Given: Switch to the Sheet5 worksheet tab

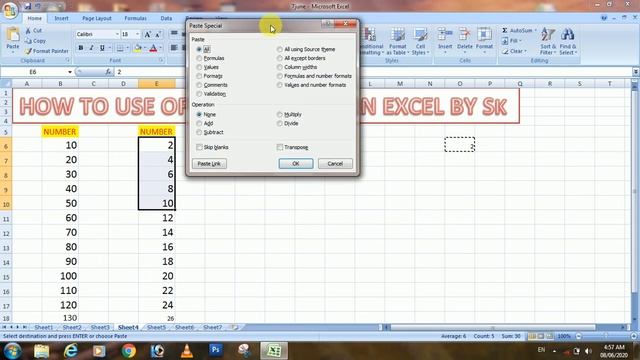Looking at the screenshot, I should tap(156, 327).
